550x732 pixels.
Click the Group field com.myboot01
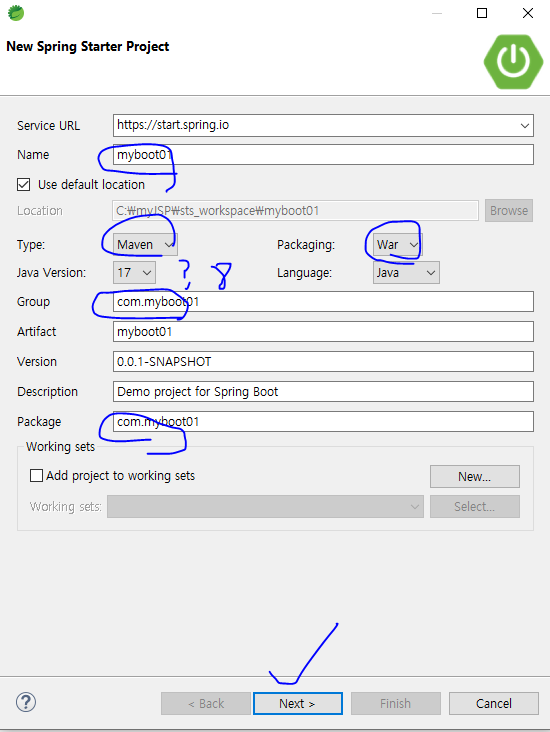323,302
